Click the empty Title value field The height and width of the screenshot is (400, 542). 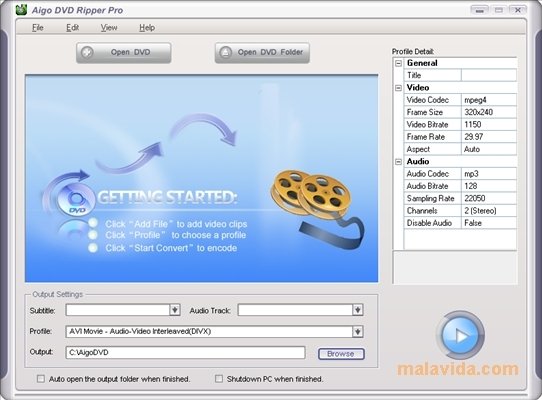tap(489, 75)
